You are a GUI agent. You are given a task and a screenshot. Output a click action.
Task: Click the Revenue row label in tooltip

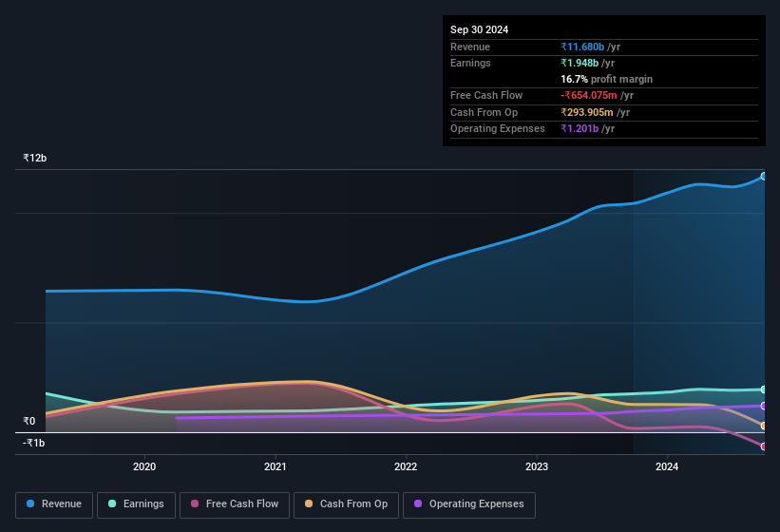(470, 47)
